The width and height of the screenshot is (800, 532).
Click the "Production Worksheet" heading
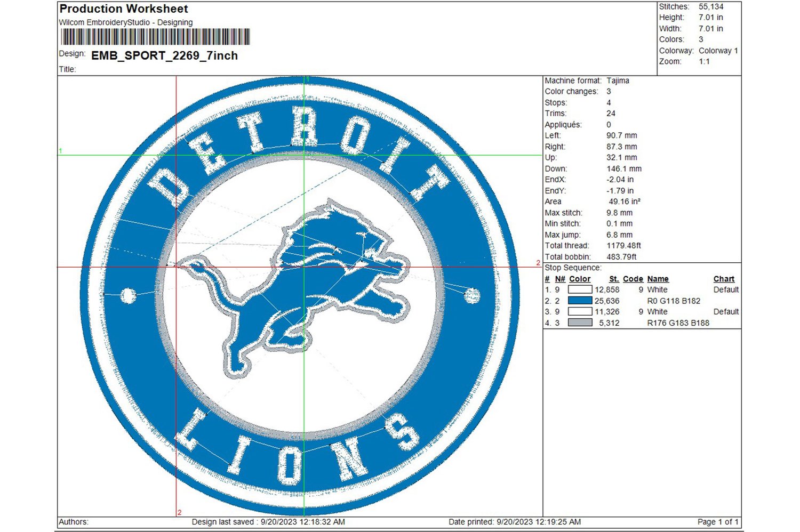coord(124,9)
